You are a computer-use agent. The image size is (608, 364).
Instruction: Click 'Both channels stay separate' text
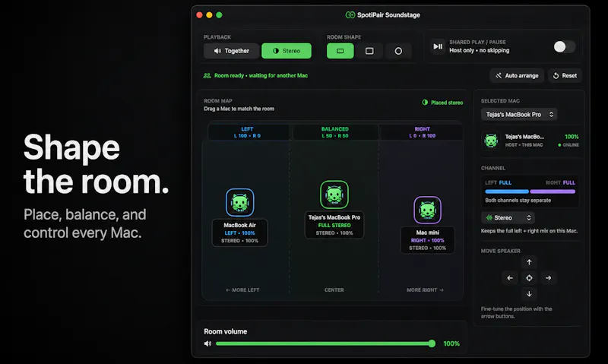point(518,201)
